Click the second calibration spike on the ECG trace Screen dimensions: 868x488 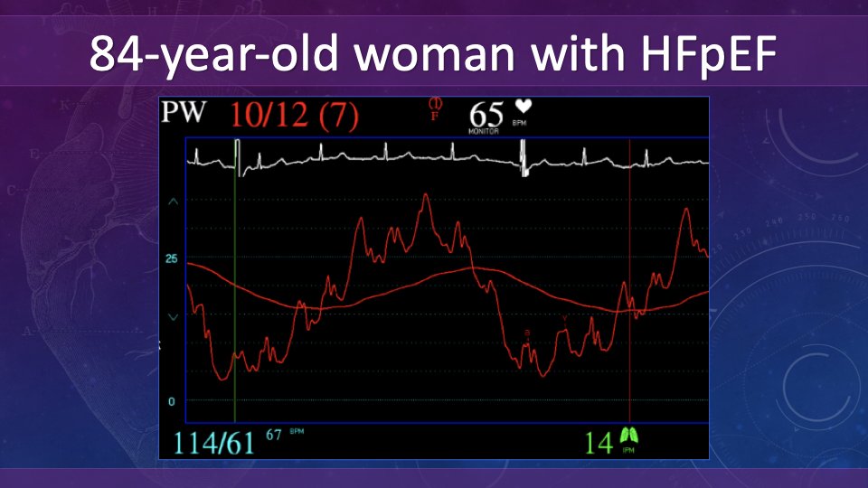tap(524, 157)
